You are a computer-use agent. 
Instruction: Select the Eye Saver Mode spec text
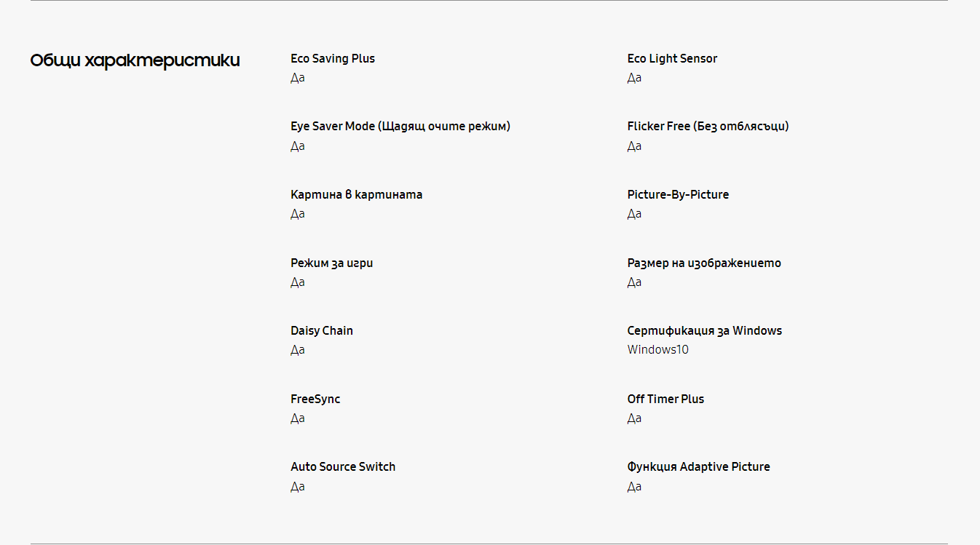click(400, 127)
